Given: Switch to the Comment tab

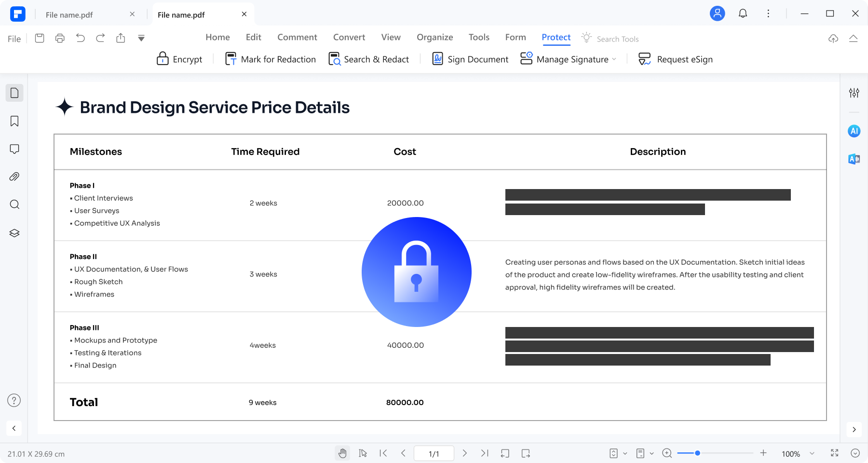Looking at the screenshot, I should pos(297,37).
